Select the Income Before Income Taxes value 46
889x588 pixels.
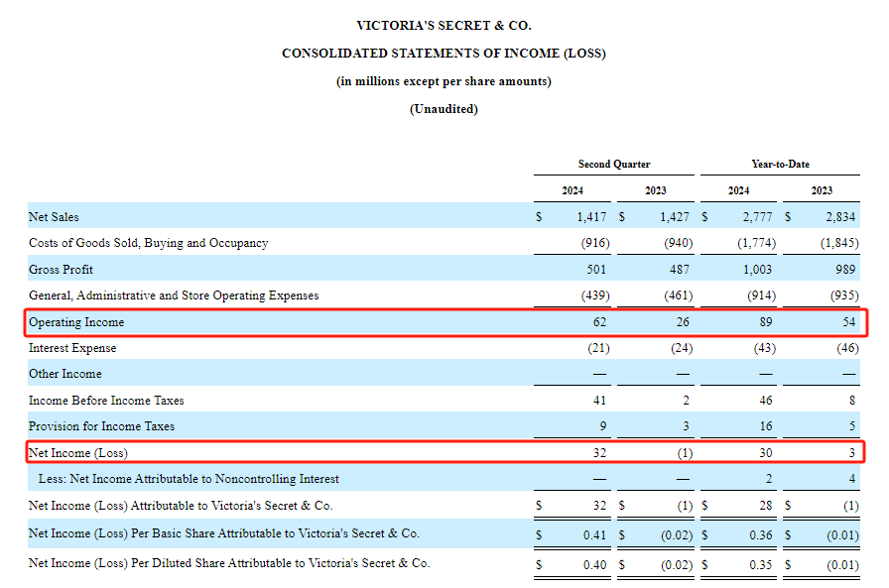pyautogui.click(x=766, y=401)
